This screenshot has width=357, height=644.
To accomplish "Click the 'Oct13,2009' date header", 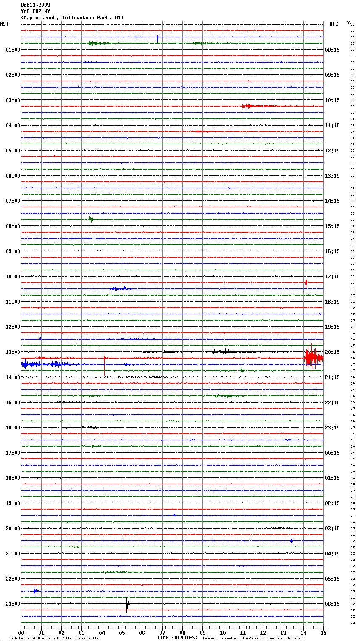I will [35, 5].
